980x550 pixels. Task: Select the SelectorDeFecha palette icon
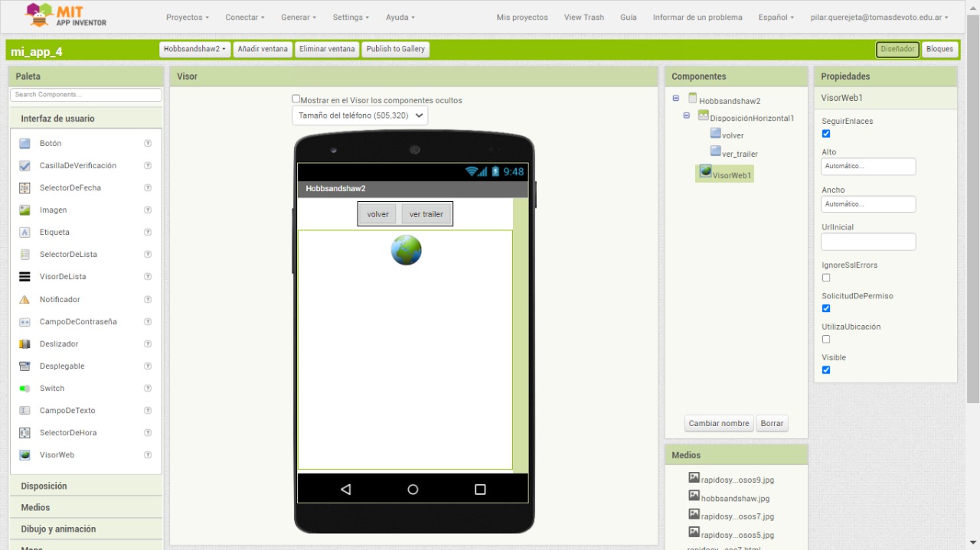pos(24,187)
